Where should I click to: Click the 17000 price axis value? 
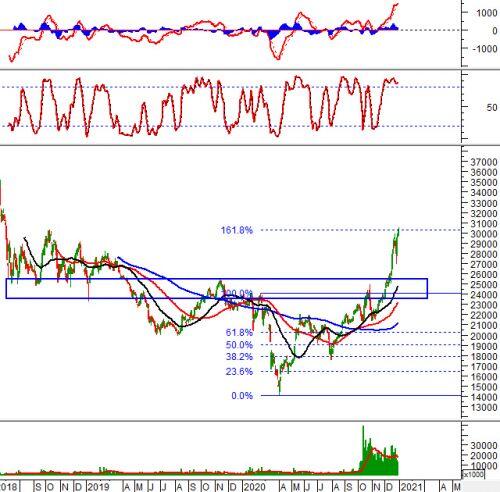click(x=483, y=367)
